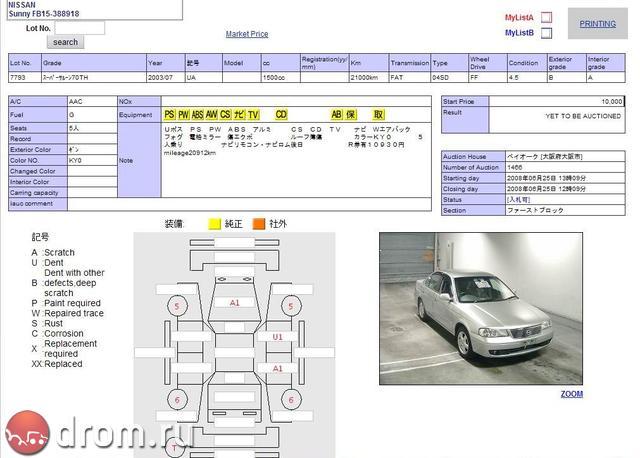Click the silver Nissan Sunny photo
Image resolution: width=640 pixels, height=458 pixels.
(x=481, y=309)
